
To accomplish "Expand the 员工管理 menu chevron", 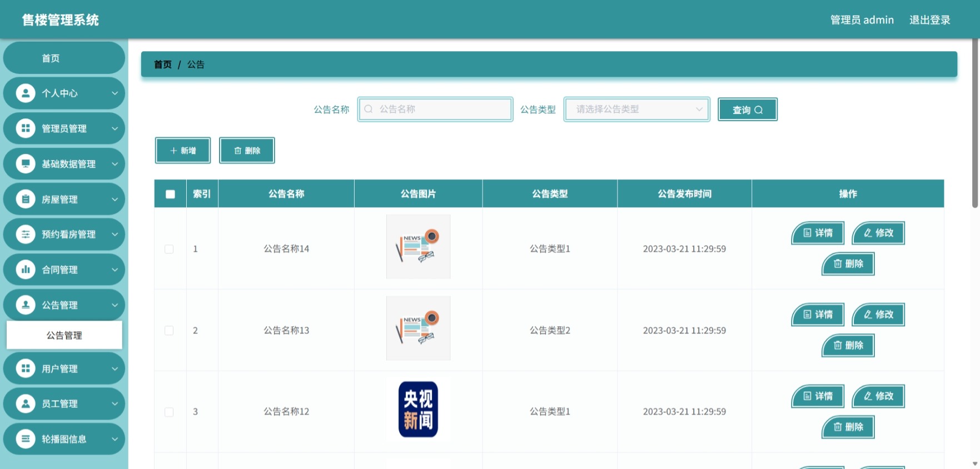I will coord(115,403).
